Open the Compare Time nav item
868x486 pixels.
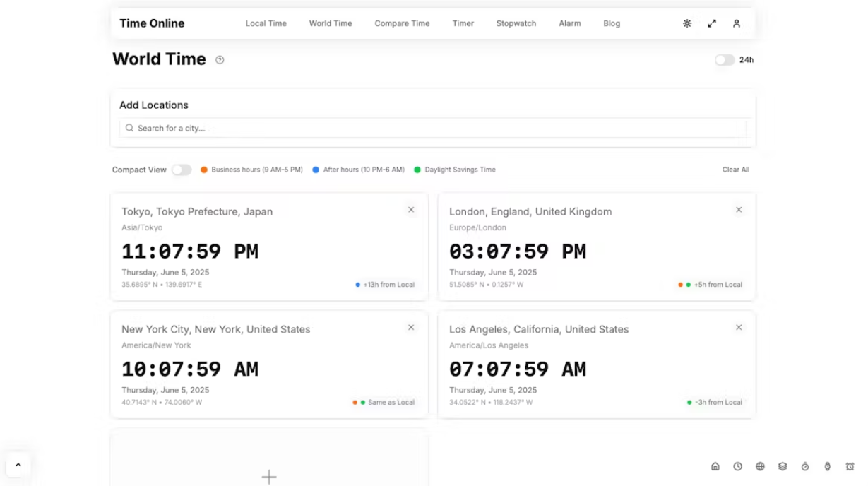point(402,23)
